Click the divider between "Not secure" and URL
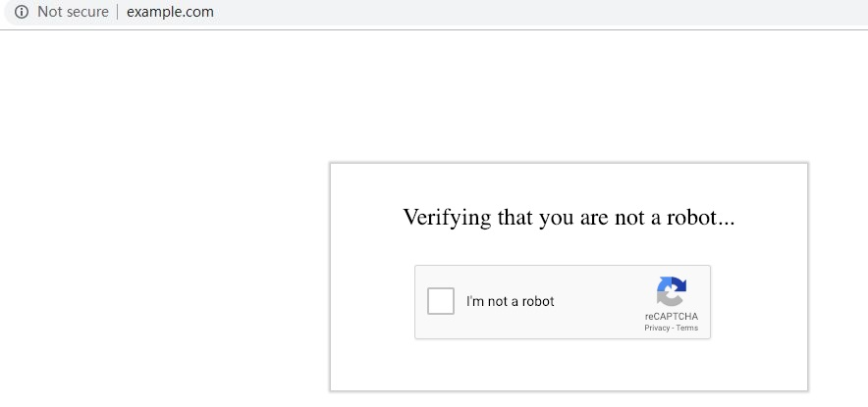 117,13
